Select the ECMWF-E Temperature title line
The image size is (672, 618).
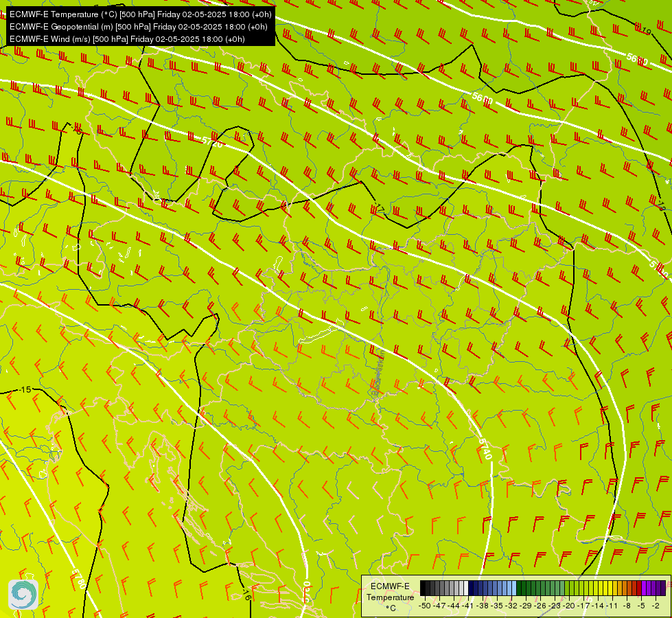point(140,14)
